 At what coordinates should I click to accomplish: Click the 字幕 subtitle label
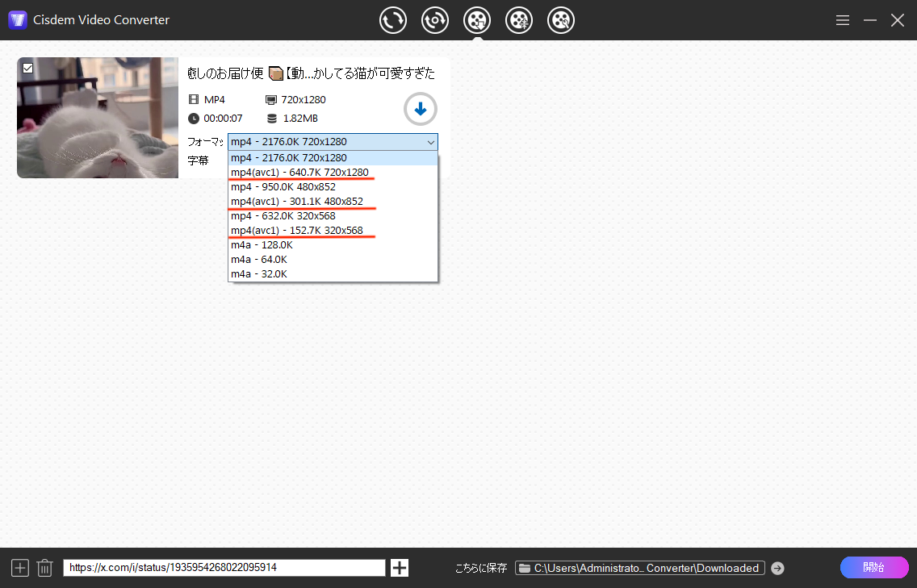[x=198, y=161]
